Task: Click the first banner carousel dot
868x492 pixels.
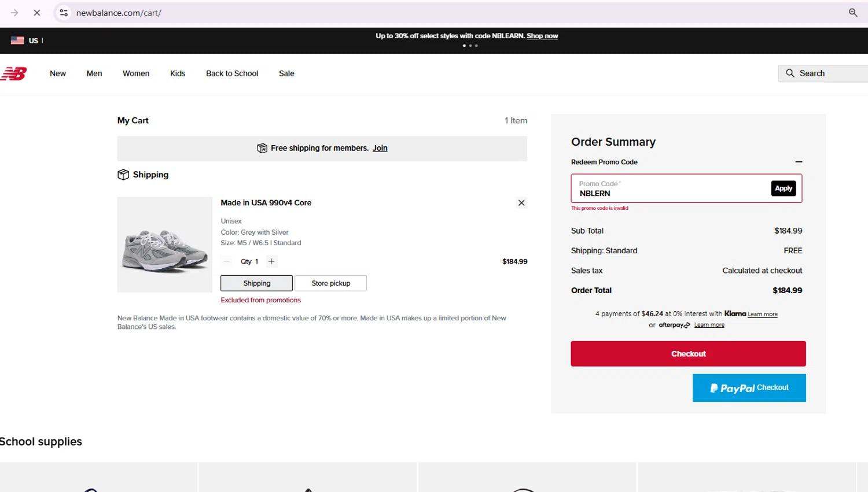Action: click(x=464, y=46)
